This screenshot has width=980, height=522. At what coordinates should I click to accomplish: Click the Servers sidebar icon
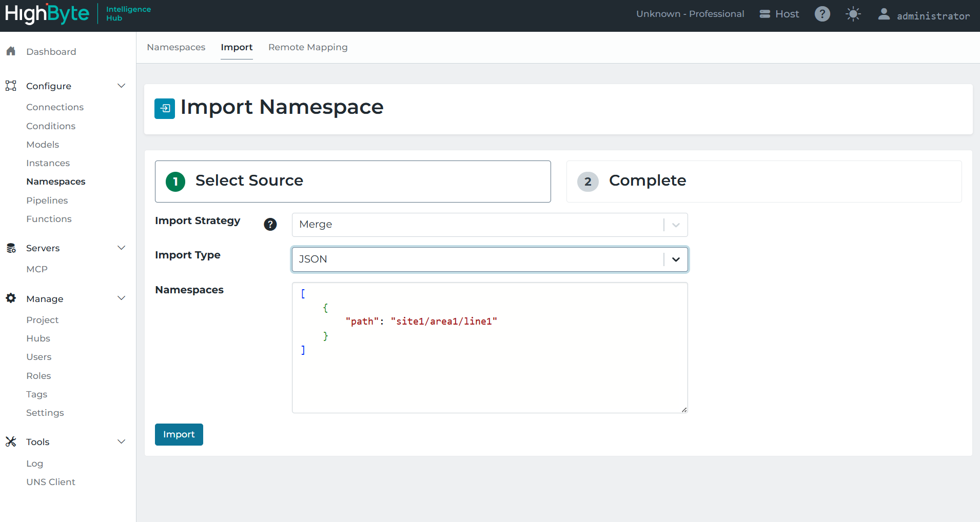coord(10,248)
